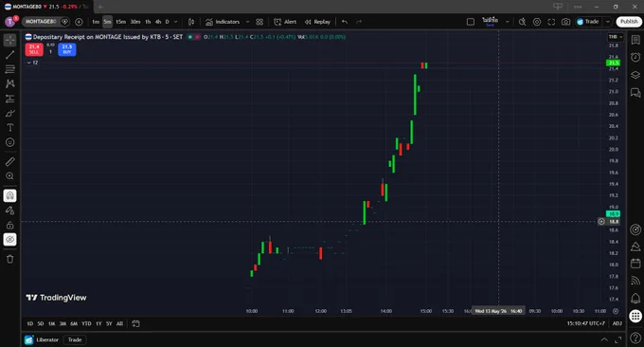
Task: Toggle stay in drawing mode
Action: (x=9, y=210)
